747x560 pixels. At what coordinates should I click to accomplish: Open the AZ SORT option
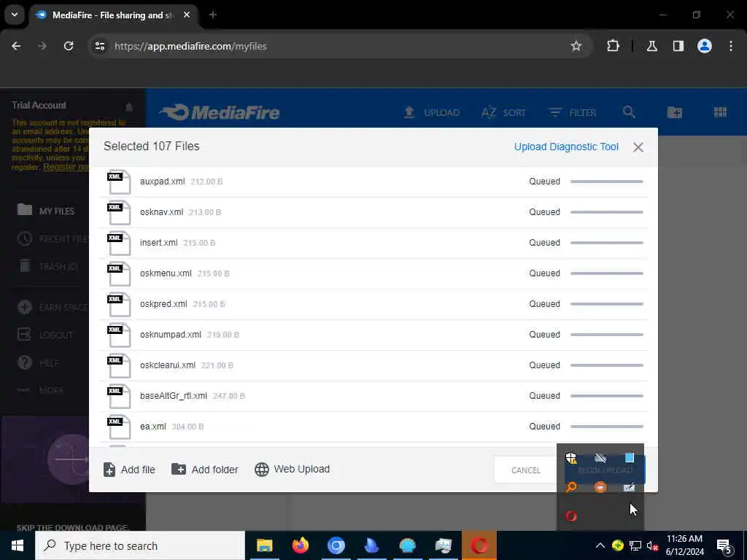(503, 112)
